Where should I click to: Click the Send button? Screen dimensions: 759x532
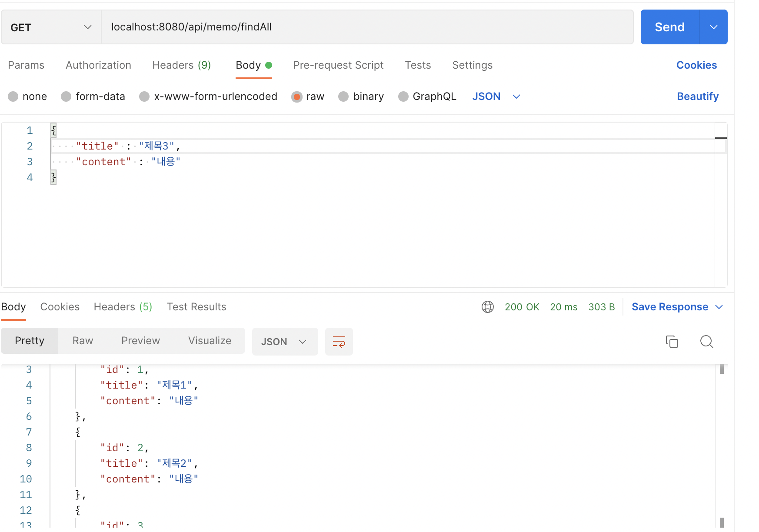(669, 27)
